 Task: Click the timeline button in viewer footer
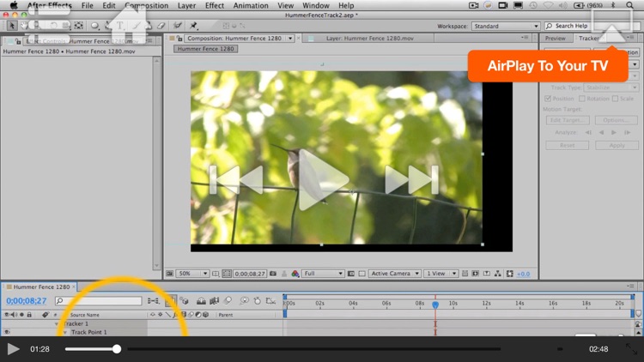coord(487,274)
